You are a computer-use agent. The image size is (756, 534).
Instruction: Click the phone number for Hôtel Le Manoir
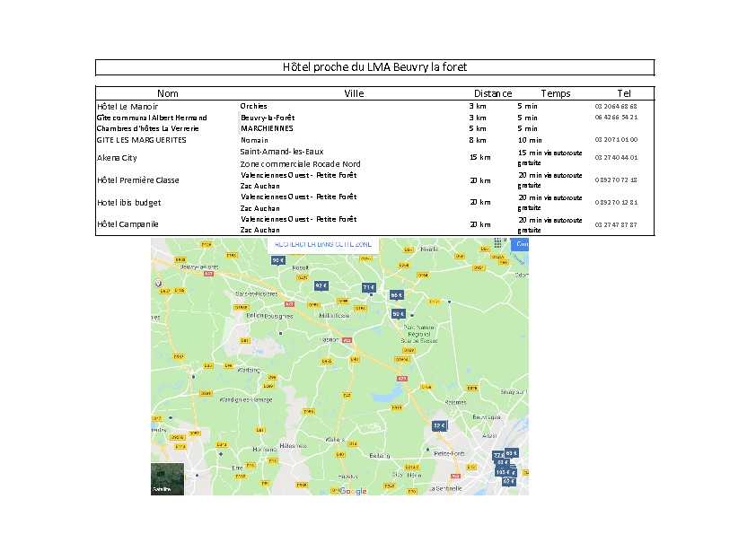tap(616, 106)
